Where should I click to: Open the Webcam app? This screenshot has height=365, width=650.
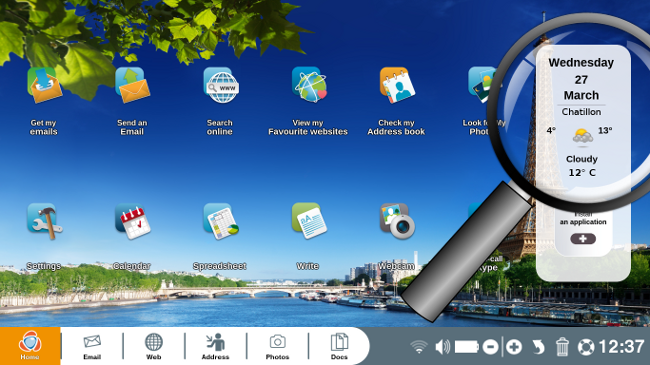click(397, 221)
